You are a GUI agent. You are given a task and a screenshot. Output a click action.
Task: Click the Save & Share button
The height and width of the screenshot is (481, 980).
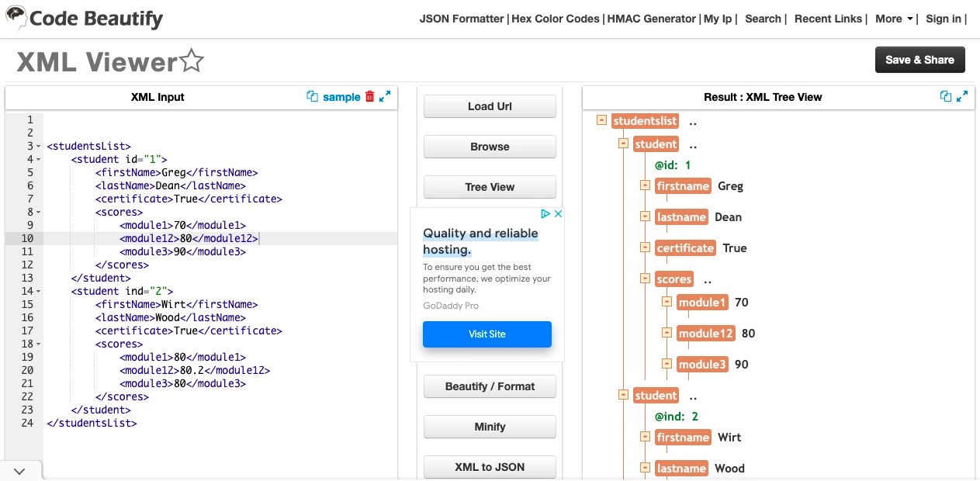[919, 59]
